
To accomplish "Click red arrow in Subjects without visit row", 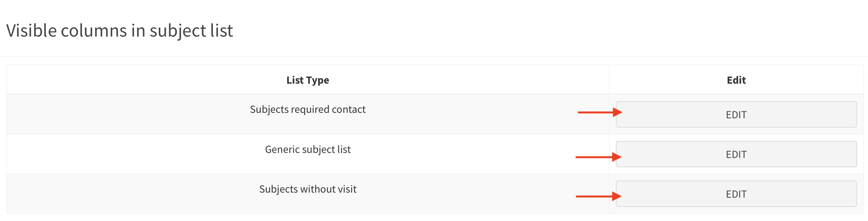I will 598,196.
